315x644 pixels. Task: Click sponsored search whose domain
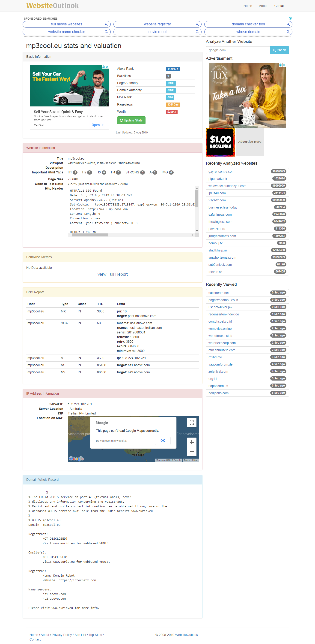tap(248, 32)
